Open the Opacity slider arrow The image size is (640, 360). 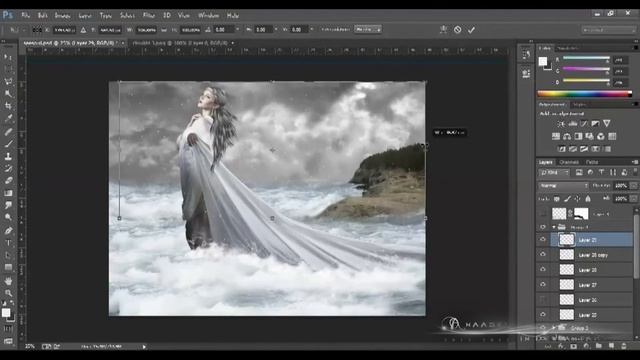pos(633,186)
